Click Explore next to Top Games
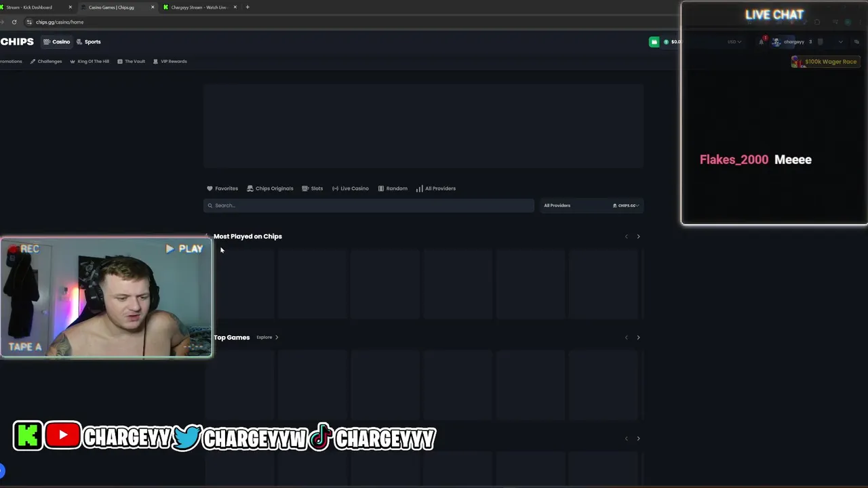 [x=267, y=338]
